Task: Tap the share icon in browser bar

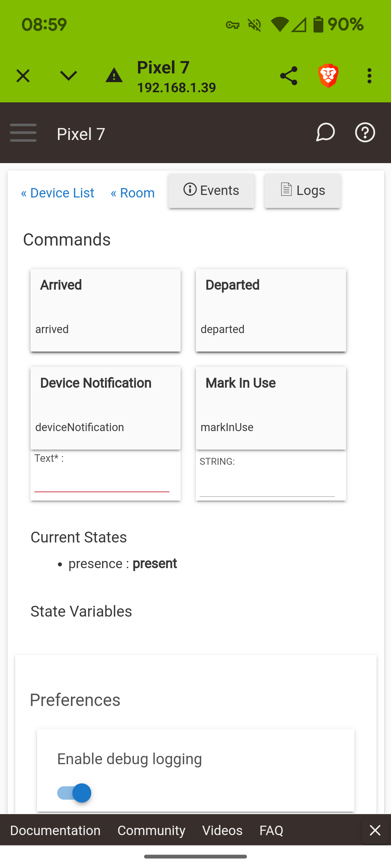Action: (289, 76)
